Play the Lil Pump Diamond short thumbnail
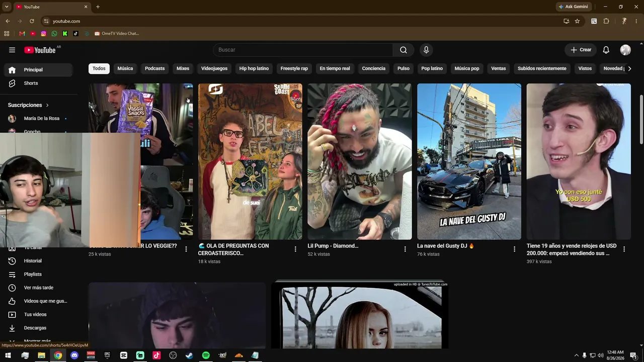 click(360, 161)
